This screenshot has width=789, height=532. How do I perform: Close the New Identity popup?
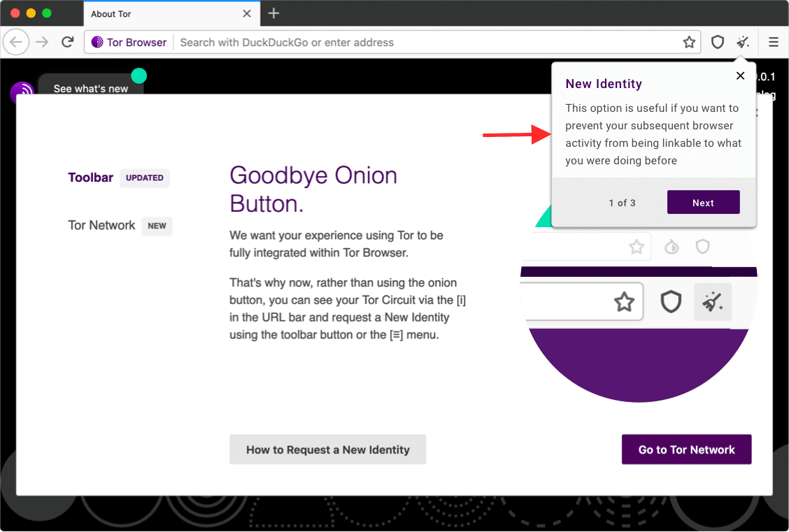click(x=740, y=76)
